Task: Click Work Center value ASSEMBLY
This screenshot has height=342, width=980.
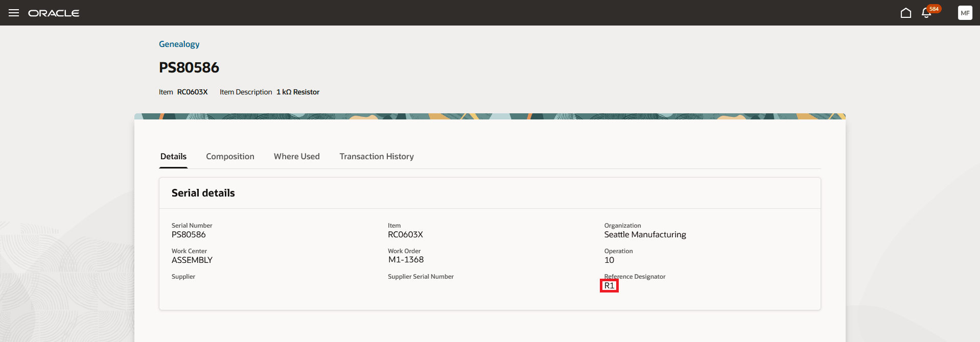Action: pyautogui.click(x=192, y=260)
